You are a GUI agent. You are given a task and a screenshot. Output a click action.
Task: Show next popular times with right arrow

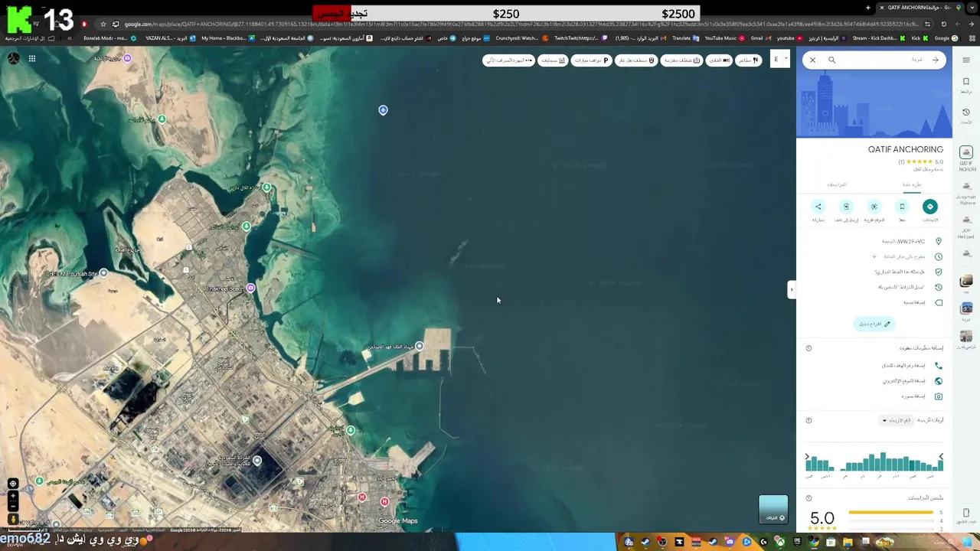[941, 457]
